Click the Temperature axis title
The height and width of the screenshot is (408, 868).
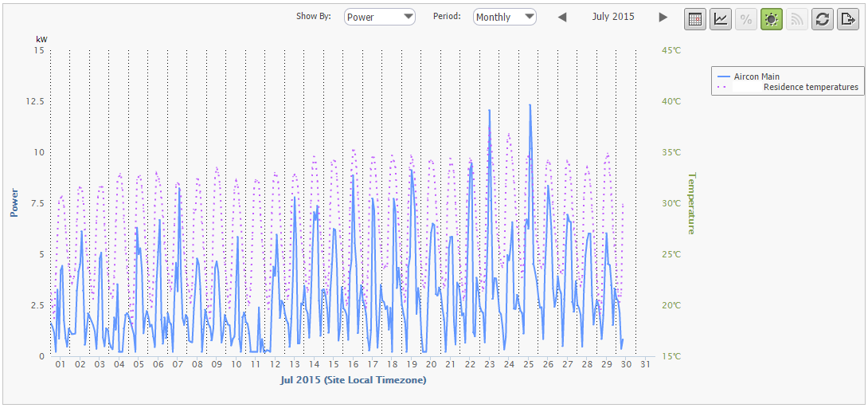[x=691, y=203]
